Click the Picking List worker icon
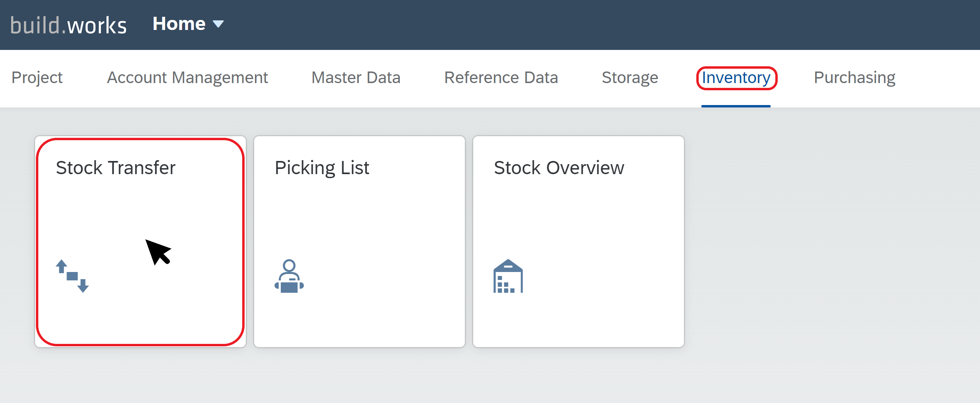Image resolution: width=980 pixels, height=403 pixels. (289, 276)
